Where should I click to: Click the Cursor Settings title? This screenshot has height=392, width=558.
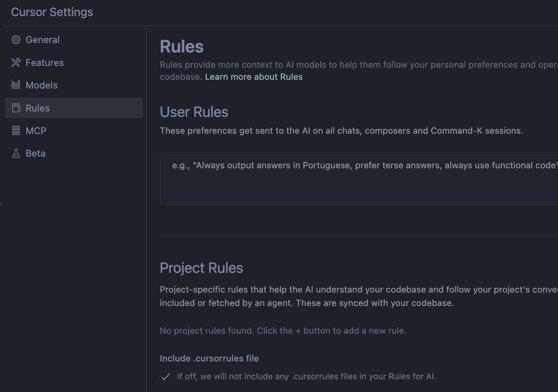tap(52, 12)
